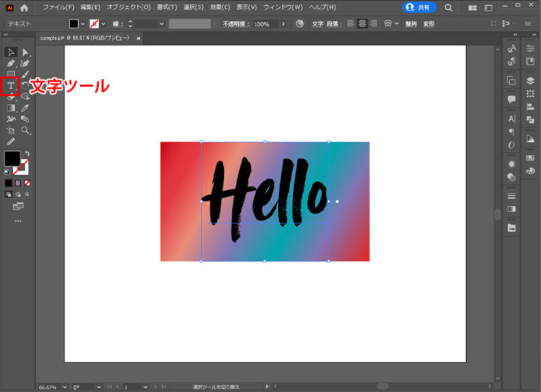Open the 効果(C) menu
541x392 pixels.
220,7
